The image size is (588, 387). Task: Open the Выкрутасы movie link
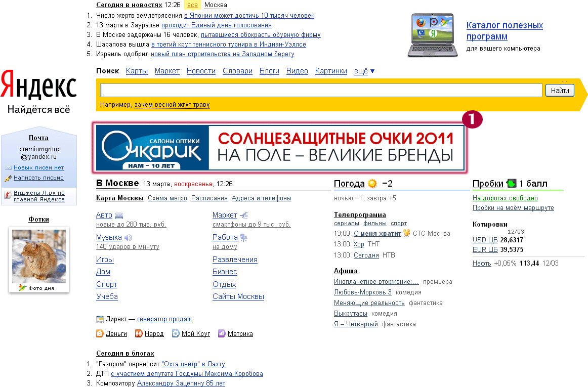351,314
